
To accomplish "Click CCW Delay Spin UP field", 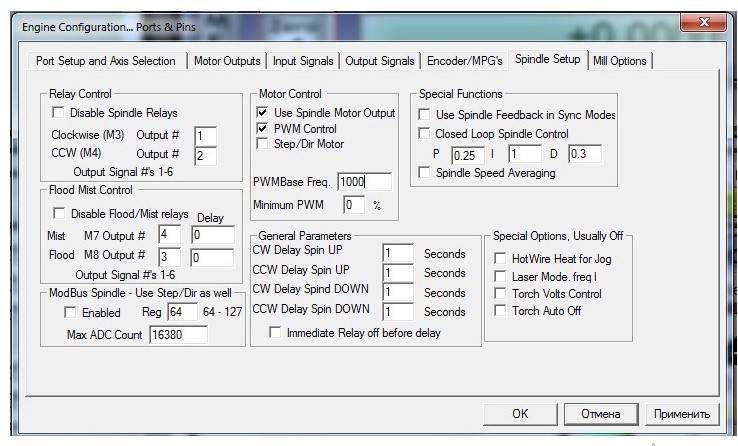I will 398,273.
